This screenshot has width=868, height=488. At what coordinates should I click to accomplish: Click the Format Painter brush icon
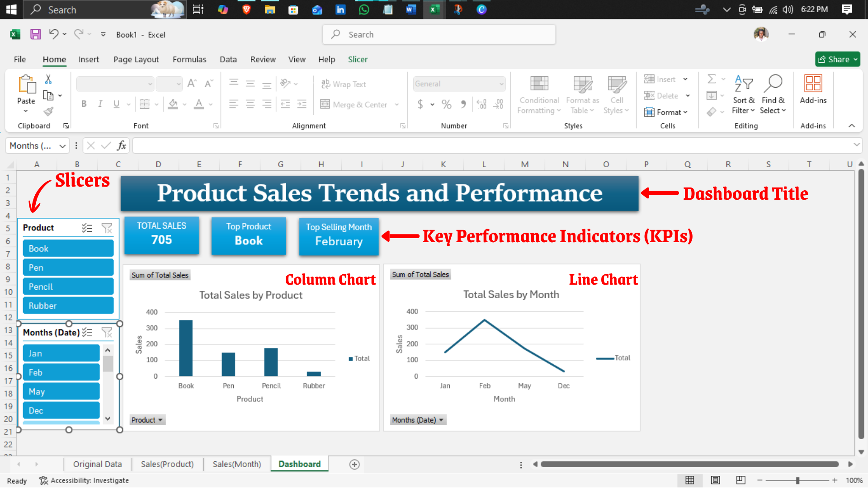(x=48, y=111)
